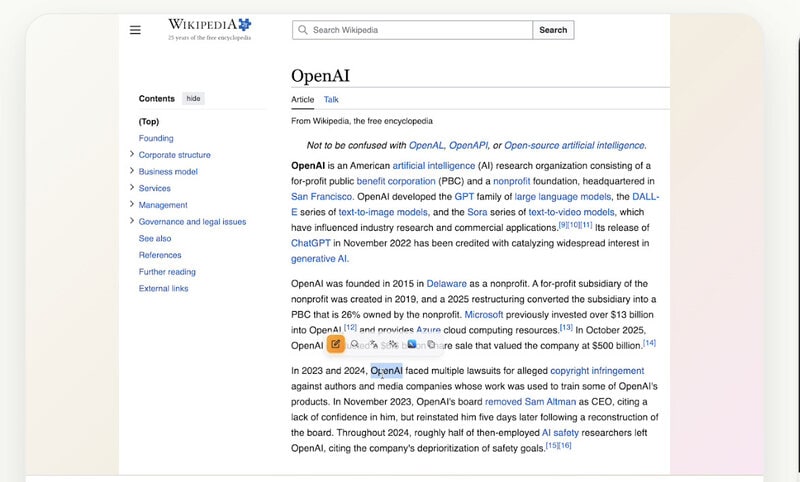Open the copyright infringement link
Image resolution: width=800 pixels, height=482 pixels.
click(x=597, y=371)
